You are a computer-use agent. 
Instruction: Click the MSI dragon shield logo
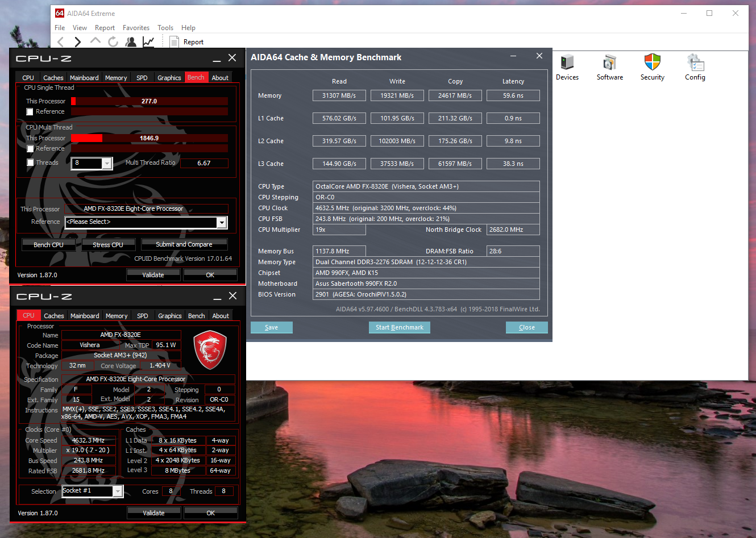210,351
